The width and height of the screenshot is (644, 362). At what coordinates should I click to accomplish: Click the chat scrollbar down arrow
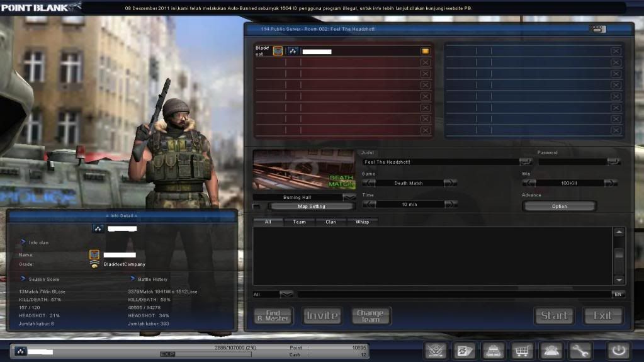click(619, 280)
